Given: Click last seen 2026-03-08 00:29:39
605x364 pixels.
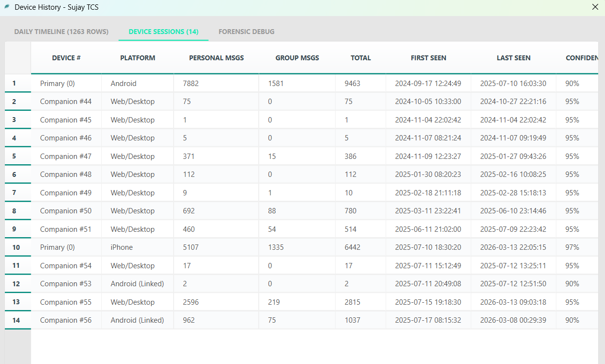Looking at the screenshot, I should click(514, 320).
